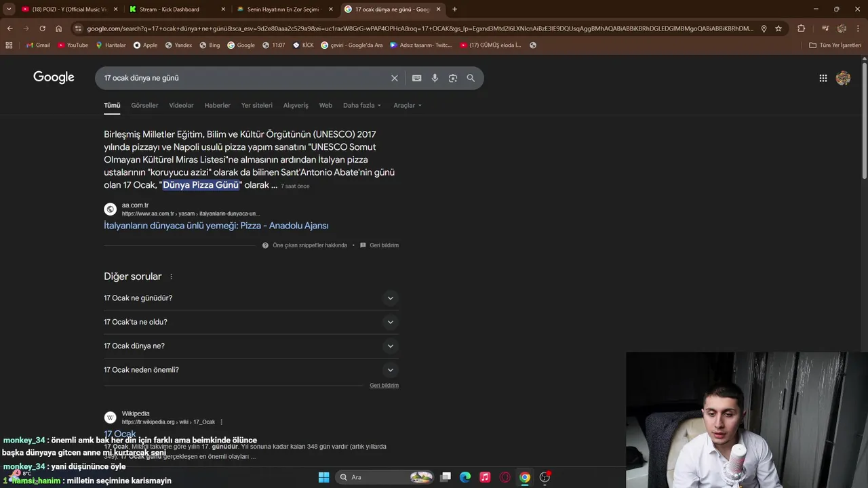Image resolution: width=868 pixels, height=488 pixels.
Task: Open Diğer sorular more options dots
Action: click(171, 277)
